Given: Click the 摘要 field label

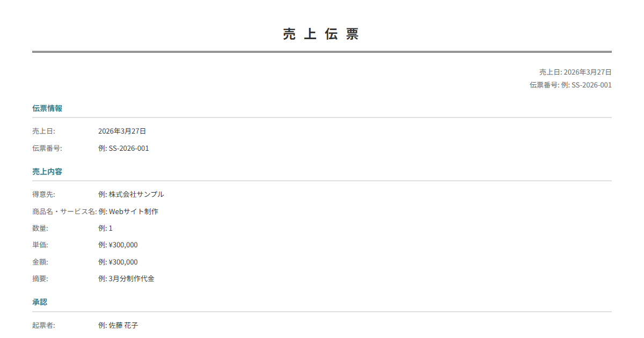Looking at the screenshot, I should coord(40,278).
